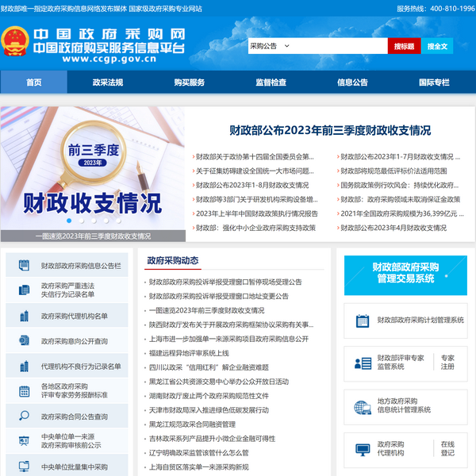Select first carousel dot indicator
This screenshot has height=476, width=476.
coord(69,221)
